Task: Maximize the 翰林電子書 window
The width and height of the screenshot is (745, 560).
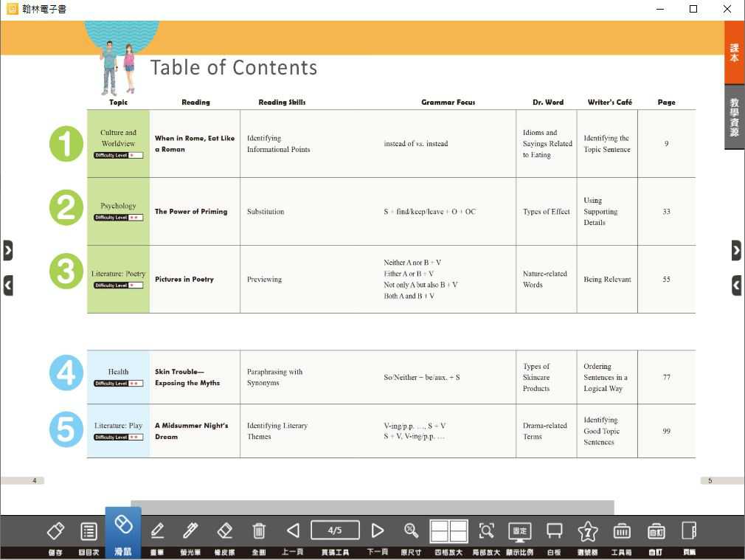Action: (693, 9)
